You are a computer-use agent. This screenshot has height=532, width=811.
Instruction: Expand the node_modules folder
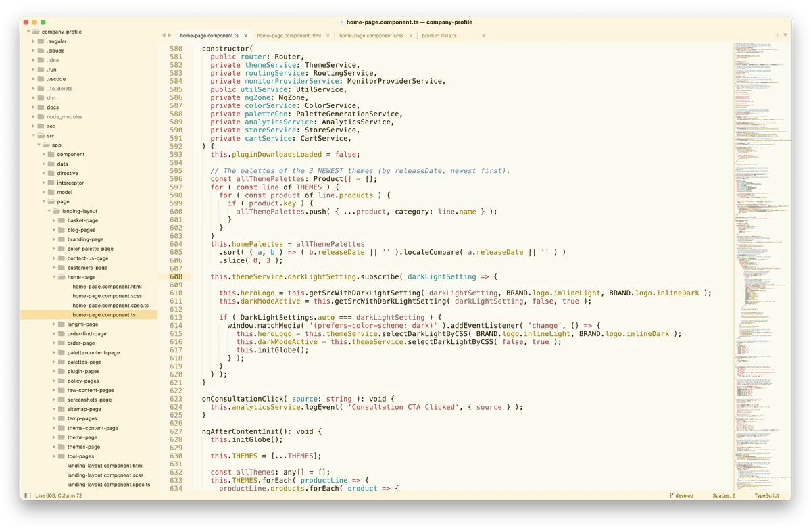click(x=33, y=116)
